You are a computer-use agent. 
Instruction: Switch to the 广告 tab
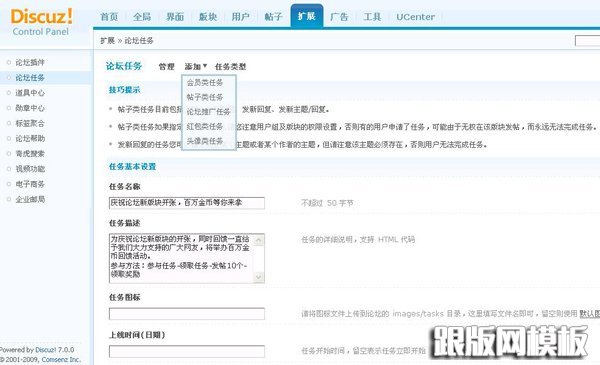[339, 17]
